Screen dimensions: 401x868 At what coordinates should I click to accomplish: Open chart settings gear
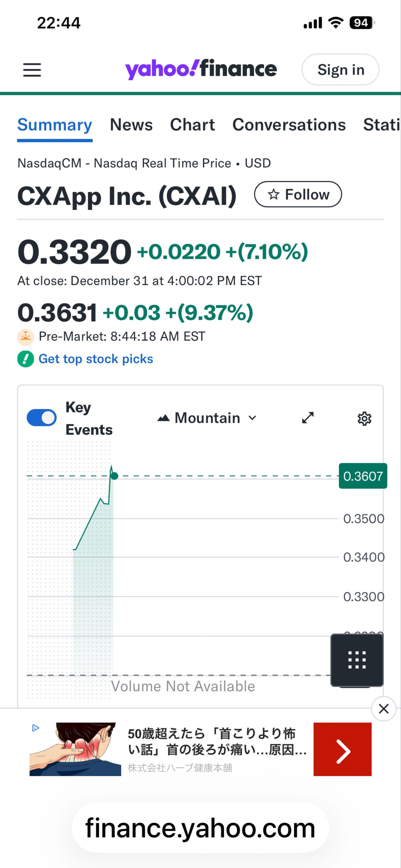pos(364,419)
